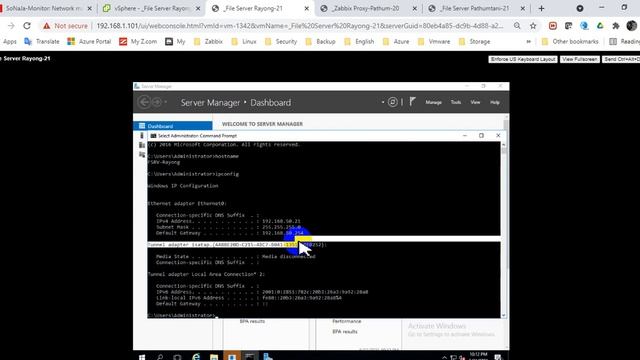The image size is (640, 360).
Task: Open the Manage menu in Server Manager
Action: click(x=433, y=102)
